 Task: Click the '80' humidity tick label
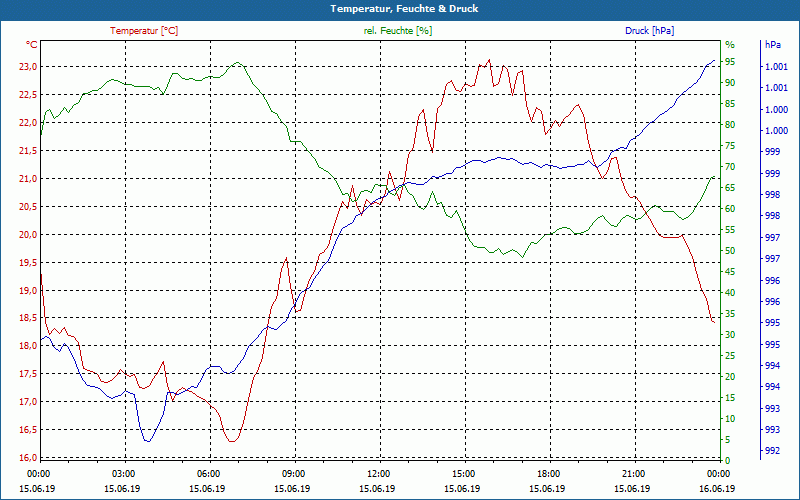730,124
